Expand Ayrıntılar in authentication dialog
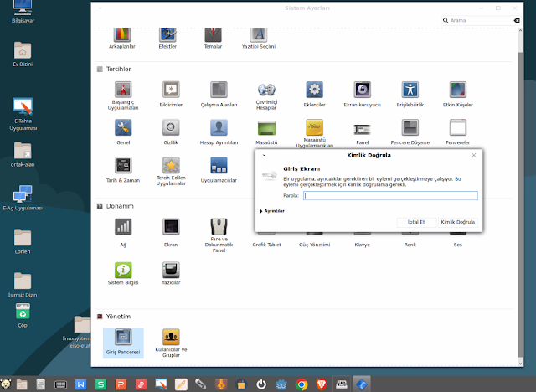Image resolution: width=536 pixels, height=392 pixels. point(272,211)
